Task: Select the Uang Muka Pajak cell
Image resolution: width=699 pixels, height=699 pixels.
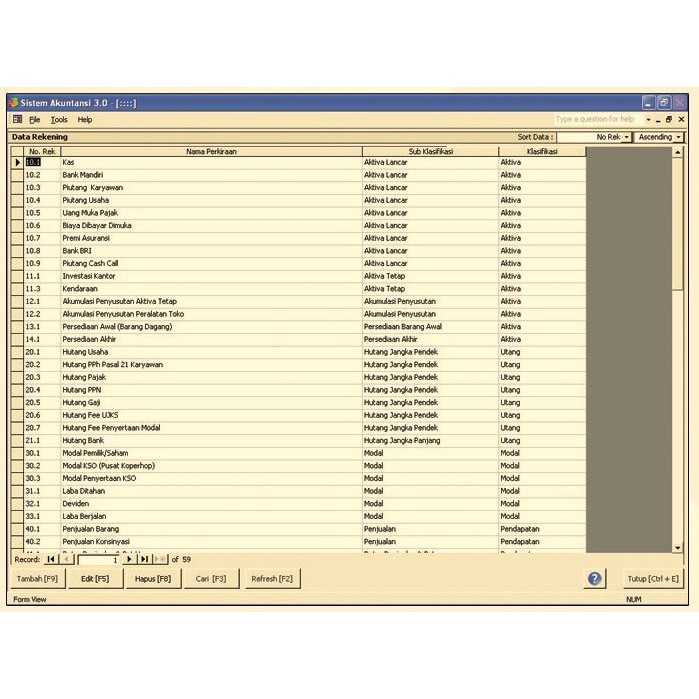Action: [x=211, y=213]
